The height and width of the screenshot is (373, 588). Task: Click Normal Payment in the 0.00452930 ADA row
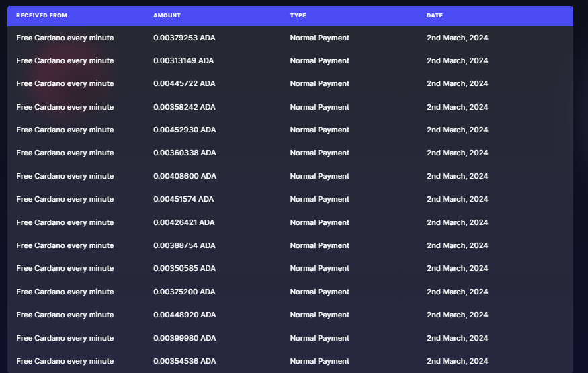point(319,130)
